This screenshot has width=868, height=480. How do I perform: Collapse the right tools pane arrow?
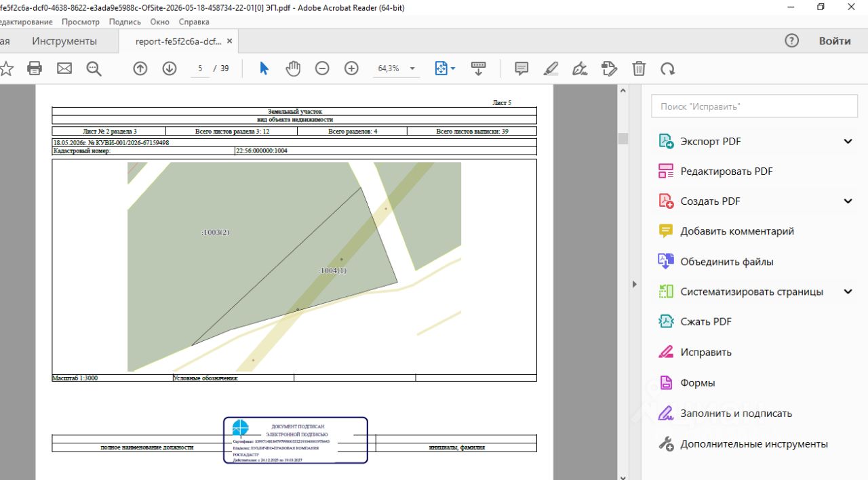[x=635, y=284]
